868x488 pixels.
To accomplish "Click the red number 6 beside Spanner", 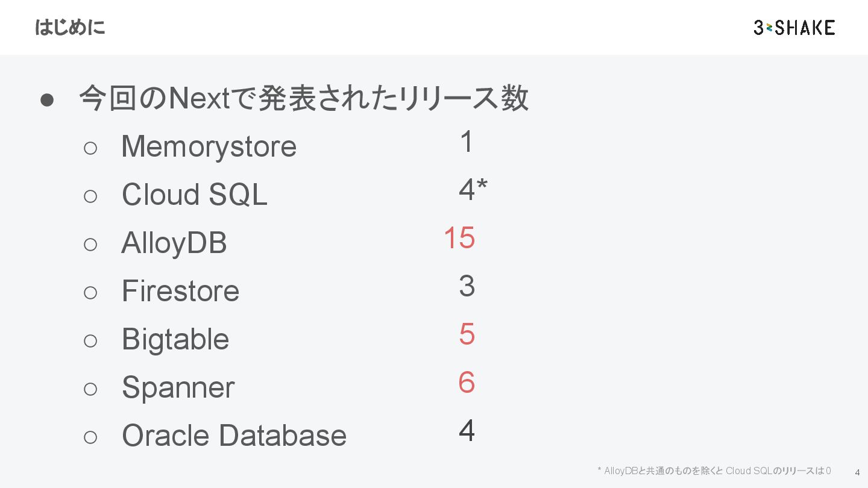I will click(467, 383).
